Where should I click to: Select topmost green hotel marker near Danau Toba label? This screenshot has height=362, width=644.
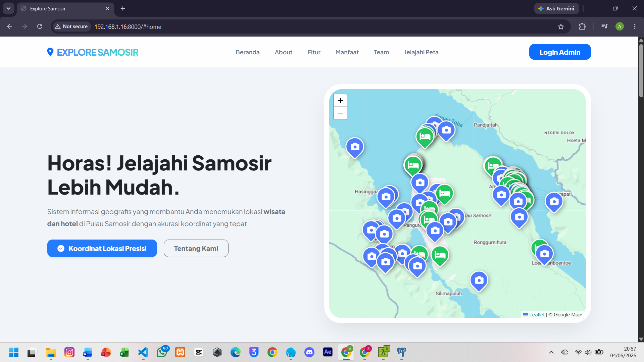point(425,138)
